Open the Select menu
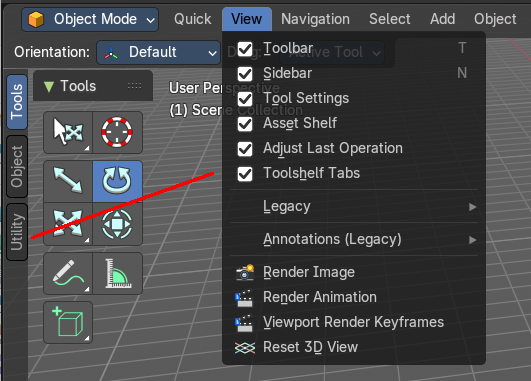 coord(389,19)
